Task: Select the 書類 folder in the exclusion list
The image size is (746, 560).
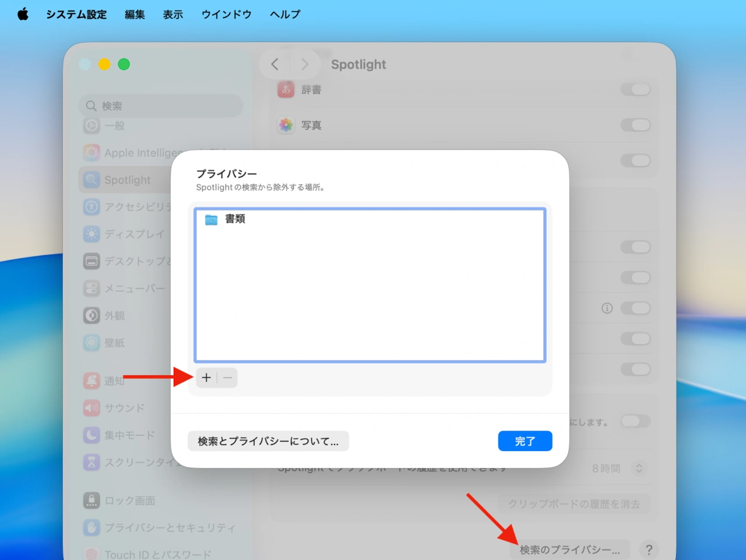Action: [235, 219]
